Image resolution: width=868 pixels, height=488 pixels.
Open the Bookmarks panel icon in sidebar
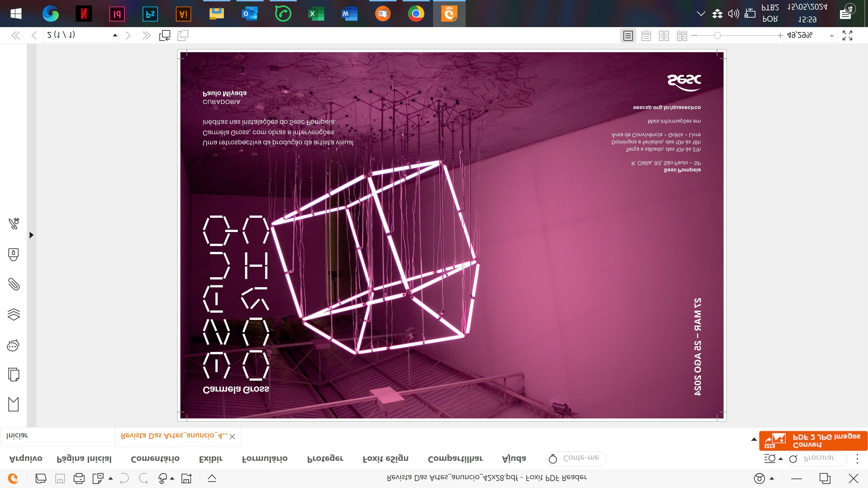click(x=14, y=404)
